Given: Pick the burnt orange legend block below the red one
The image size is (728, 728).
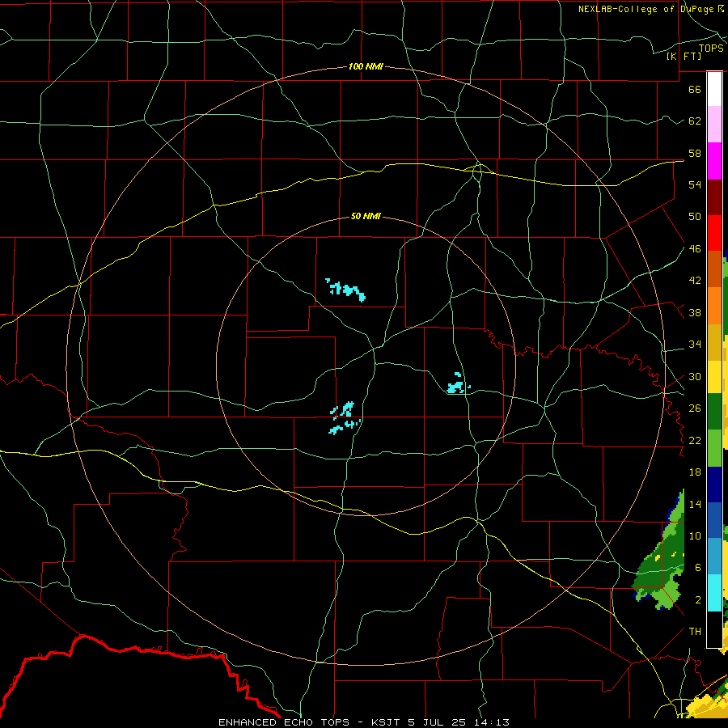Looking at the screenshot, I should coord(714,269).
